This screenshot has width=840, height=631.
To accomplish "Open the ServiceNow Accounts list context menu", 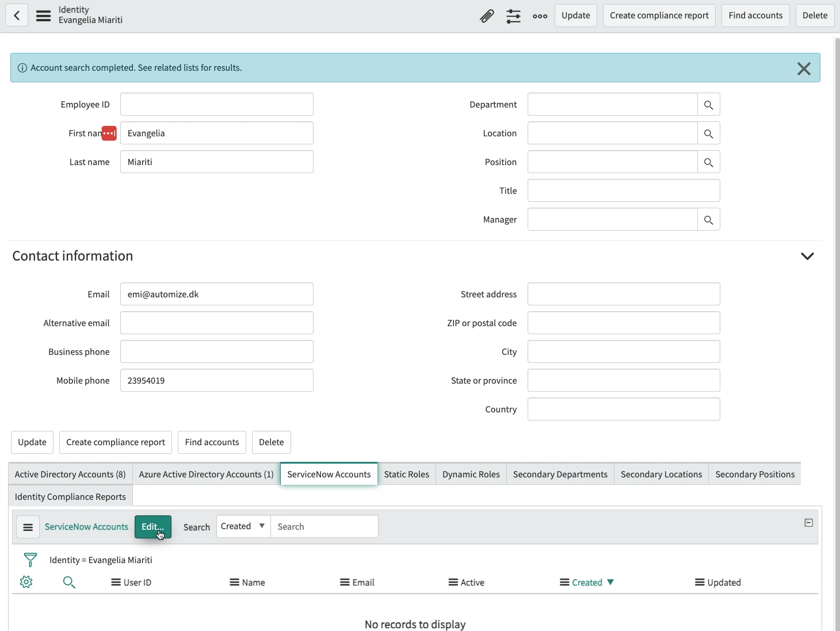I will (28, 526).
